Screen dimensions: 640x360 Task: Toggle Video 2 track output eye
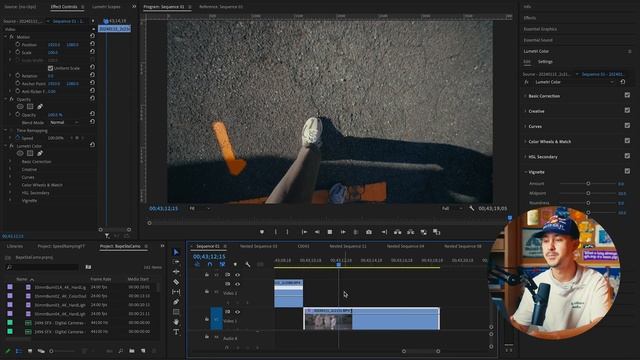click(238, 284)
